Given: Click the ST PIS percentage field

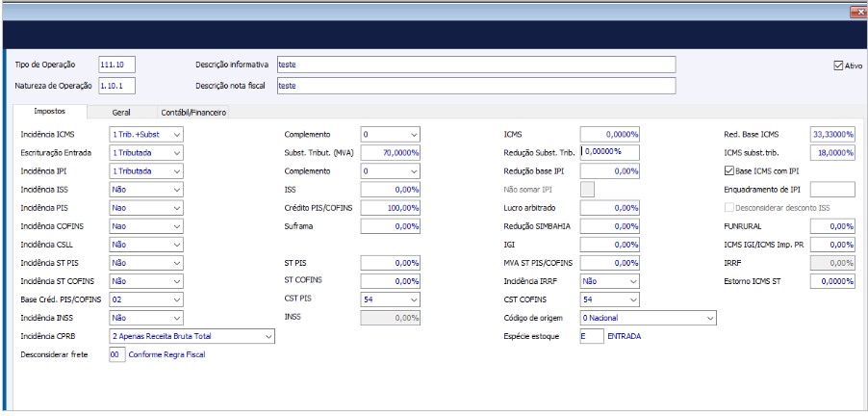Looking at the screenshot, I should 391,263.
